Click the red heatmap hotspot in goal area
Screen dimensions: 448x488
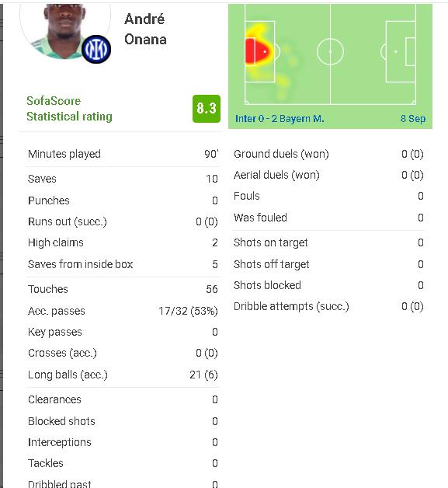[257, 51]
